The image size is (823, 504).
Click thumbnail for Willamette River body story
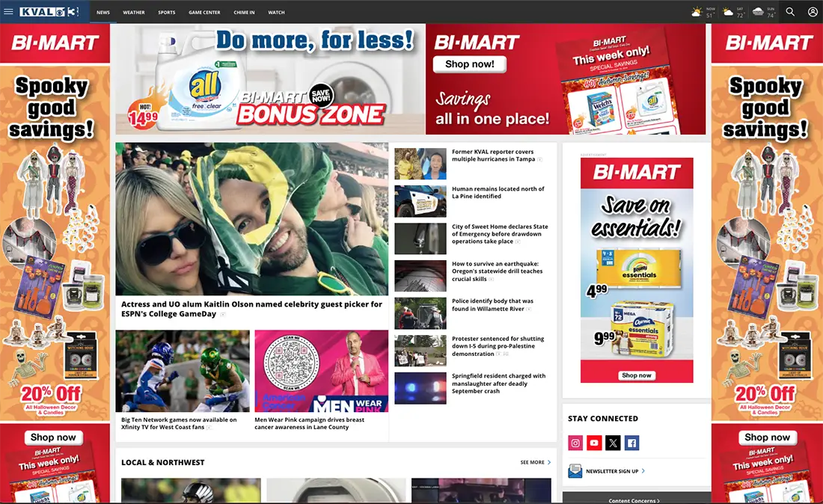[420, 313]
